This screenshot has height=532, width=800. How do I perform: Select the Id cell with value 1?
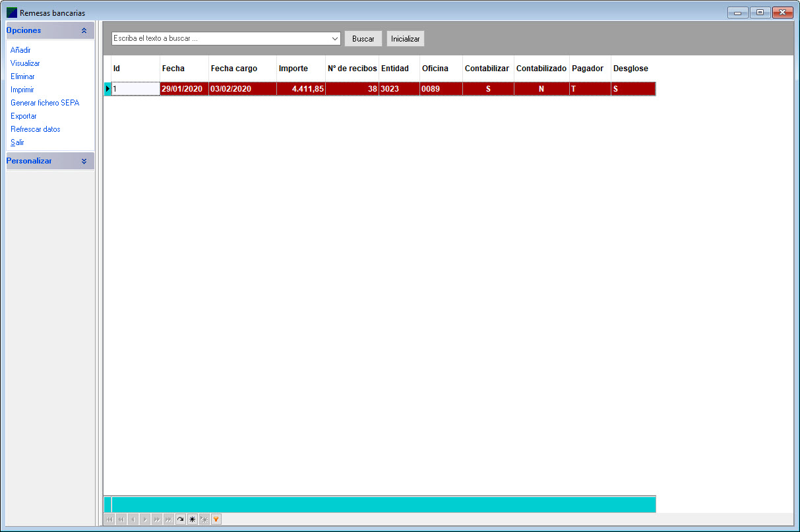(x=135, y=89)
